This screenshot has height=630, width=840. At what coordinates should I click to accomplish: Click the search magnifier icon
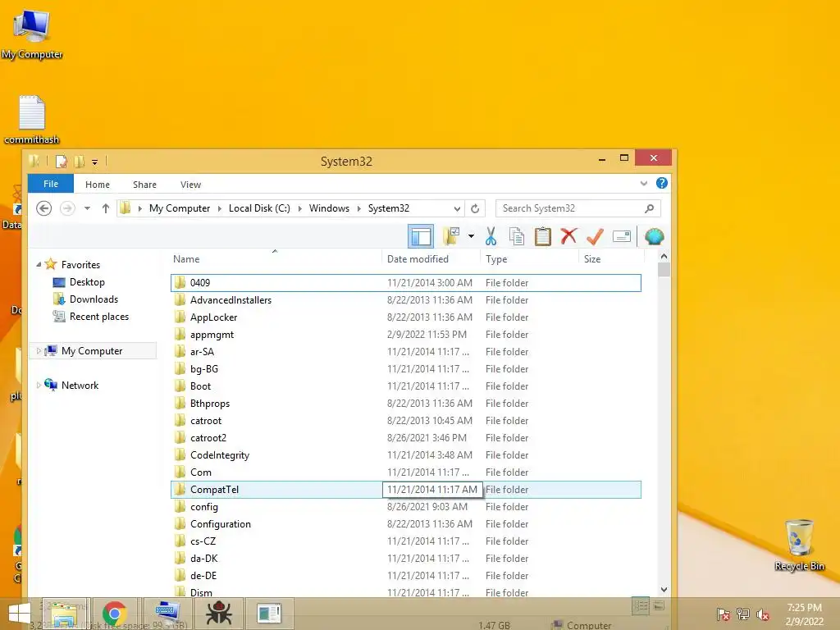(650, 208)
